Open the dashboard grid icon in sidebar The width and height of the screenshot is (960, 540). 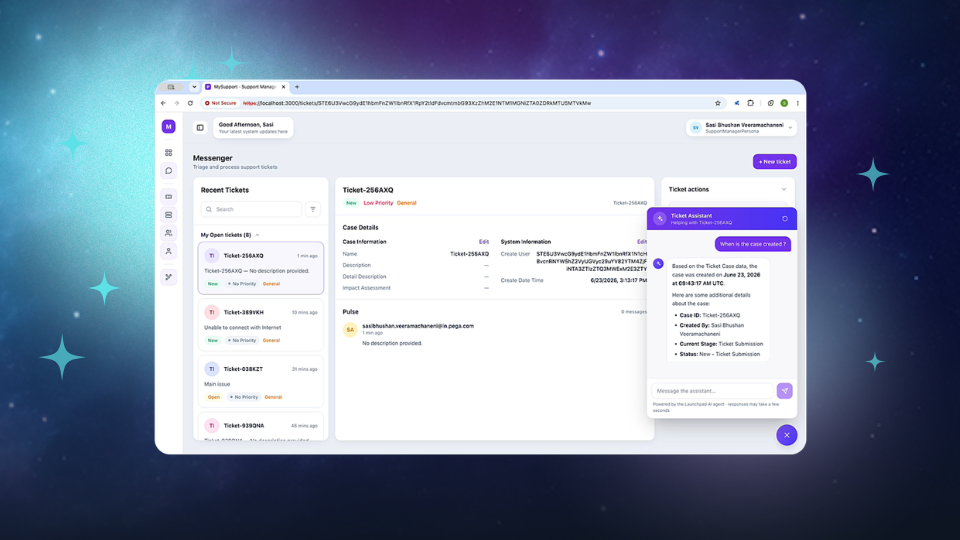coord(168,152)
